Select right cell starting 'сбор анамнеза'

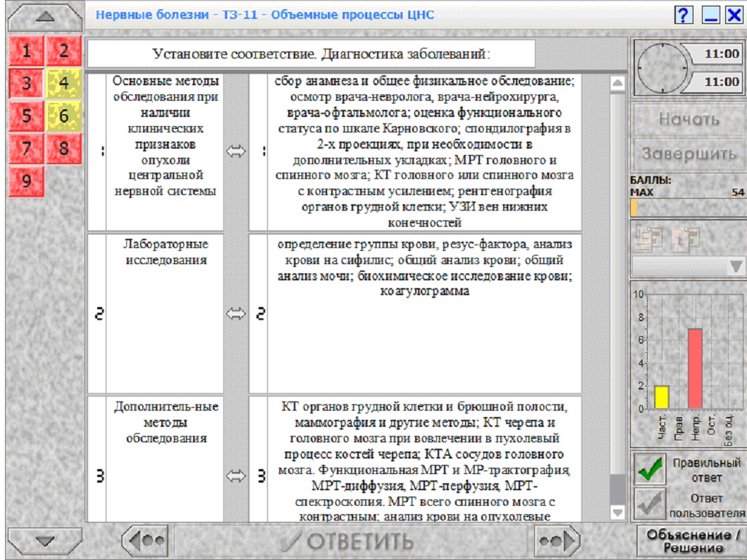[x=424, y=152]
